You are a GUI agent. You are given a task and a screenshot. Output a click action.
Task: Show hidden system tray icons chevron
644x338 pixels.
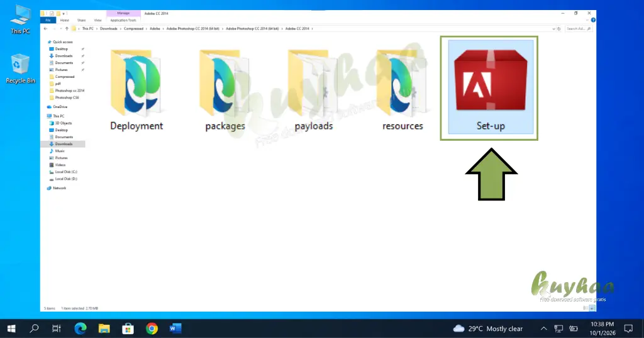click(x=543, y=329)
